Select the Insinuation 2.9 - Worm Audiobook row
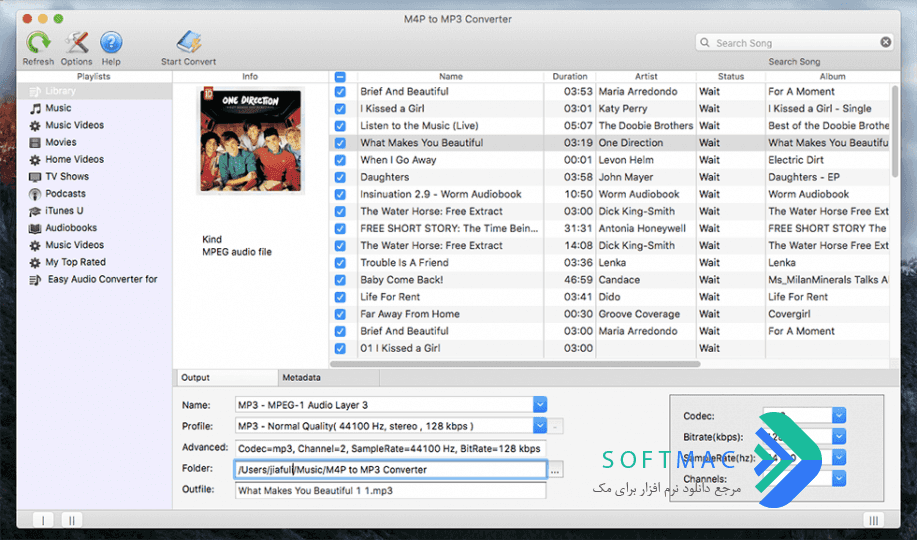This screenshot has width=917, height=540. 611,194
